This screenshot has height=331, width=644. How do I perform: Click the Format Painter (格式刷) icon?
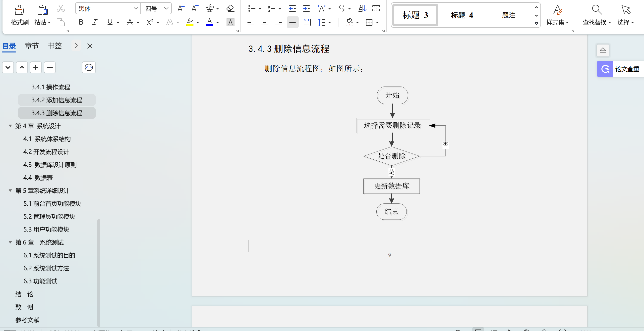[19, 10]
